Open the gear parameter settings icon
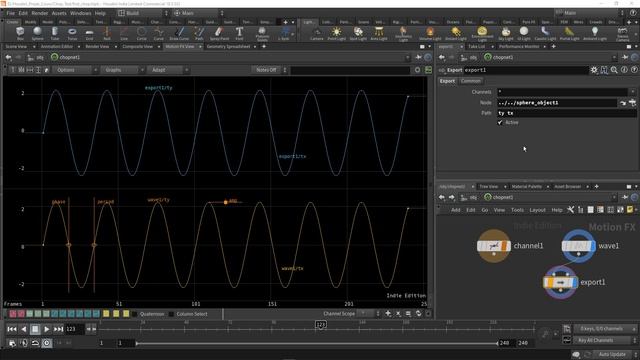Image resolution: width=640 pixels, height=360 pixels. (593, 70)
